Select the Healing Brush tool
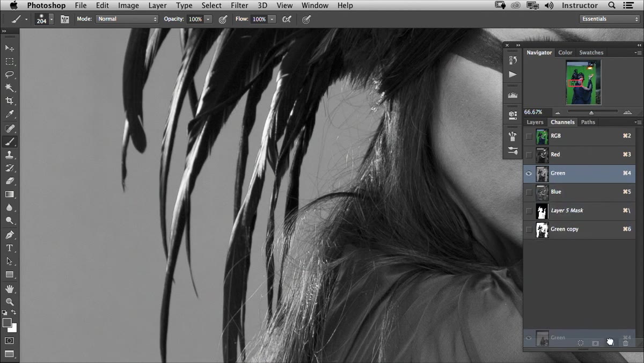This screenshot has width=644, height=363. tap(10, 129)
